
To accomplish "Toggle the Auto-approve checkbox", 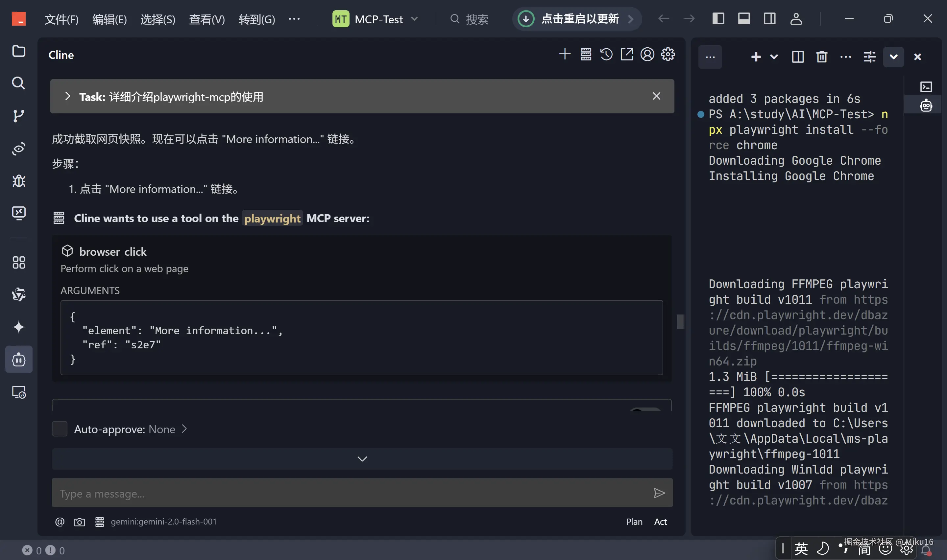I will 59,429.
